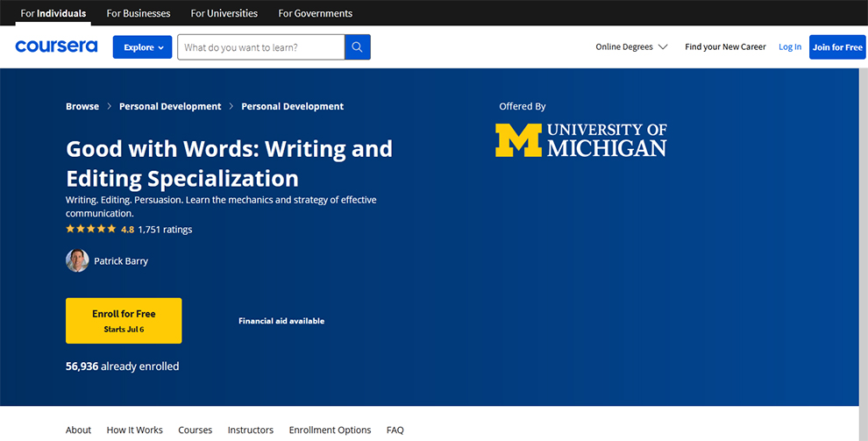Click the University of Michigan logo
Viewport: 868px width, 441px height.
(x=580, y=140)
